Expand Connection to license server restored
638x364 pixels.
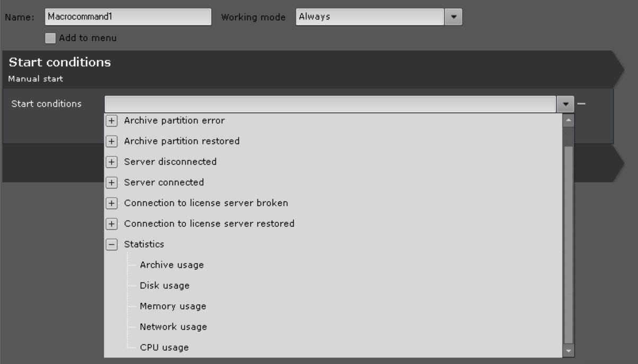(111, 224)
